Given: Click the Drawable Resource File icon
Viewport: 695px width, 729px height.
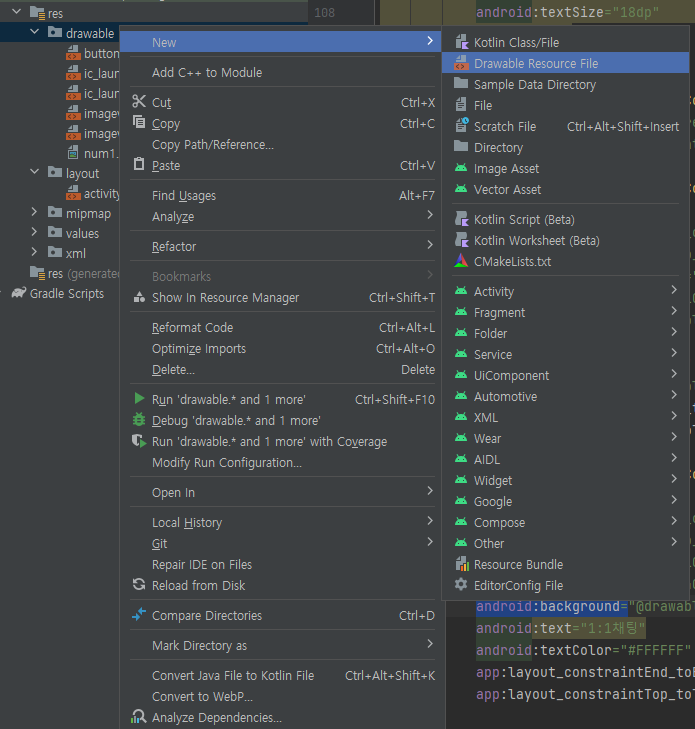Looking at the screenshot, I should click(461, 63).
